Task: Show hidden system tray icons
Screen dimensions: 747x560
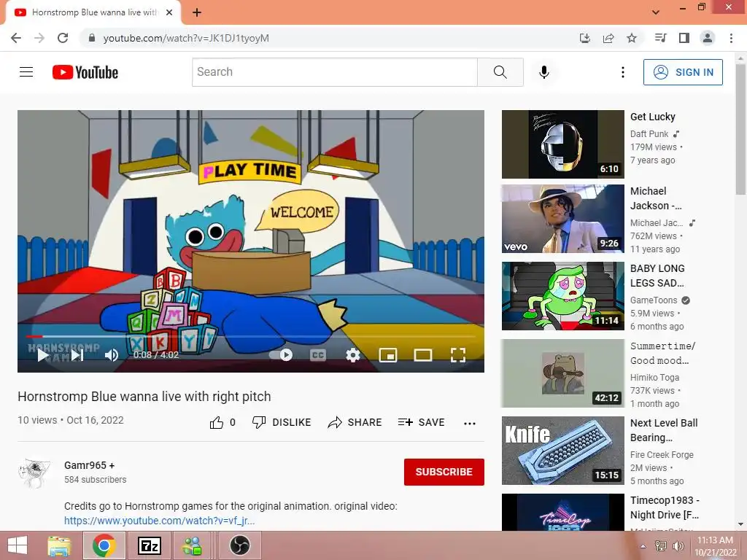Action: pyautogui.click(x=643, y=546)
